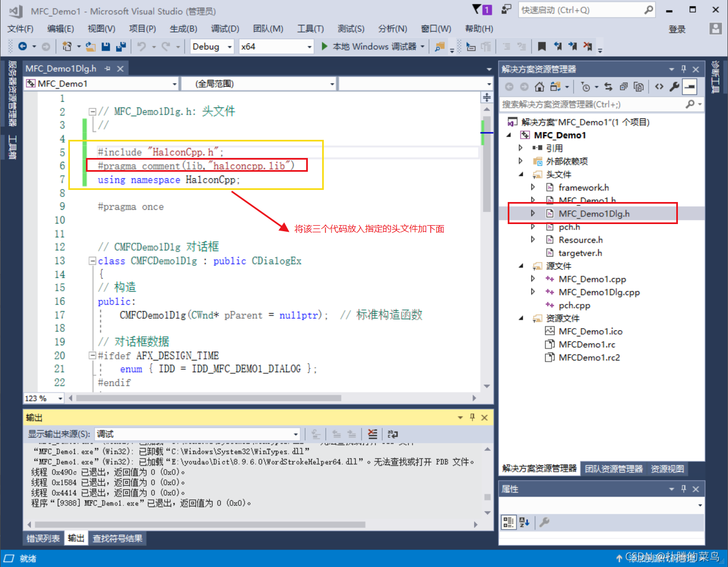Collapse the 资源文件 folder node
This screenshot has height=567, width=728.
point(520,318)
